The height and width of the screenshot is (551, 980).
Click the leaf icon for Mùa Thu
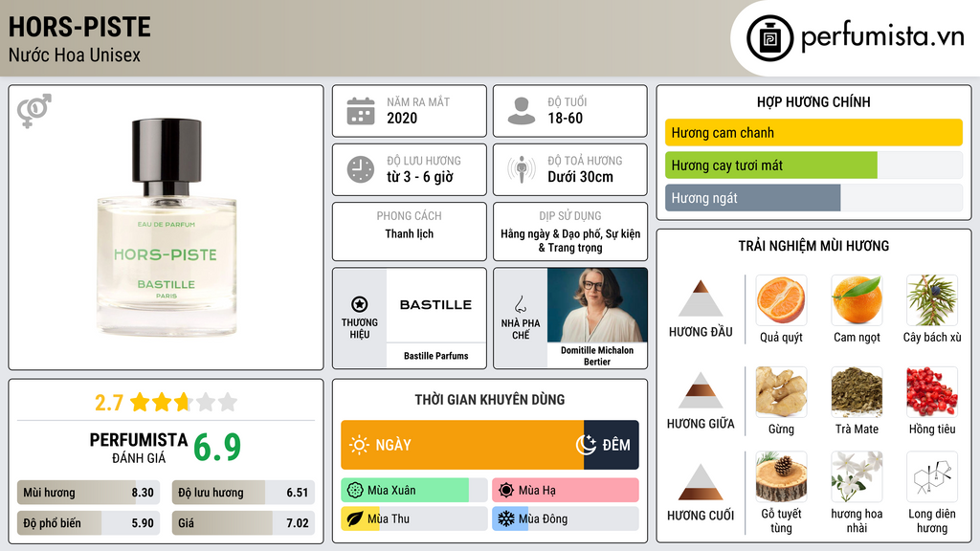pos(355,519)
